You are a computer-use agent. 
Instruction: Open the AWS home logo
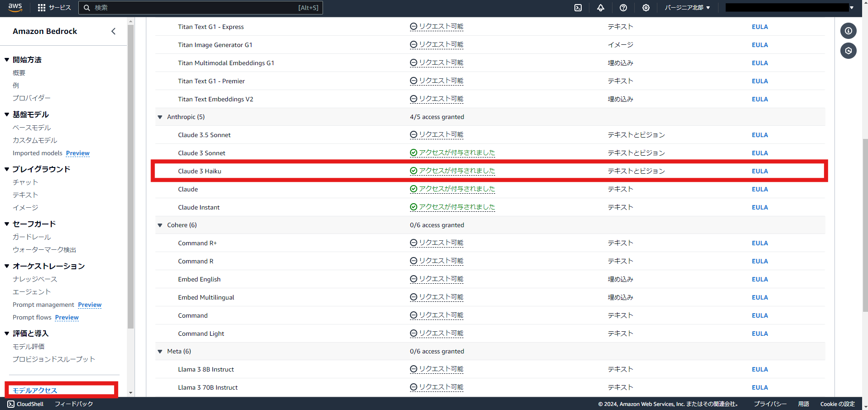(15, 7)
